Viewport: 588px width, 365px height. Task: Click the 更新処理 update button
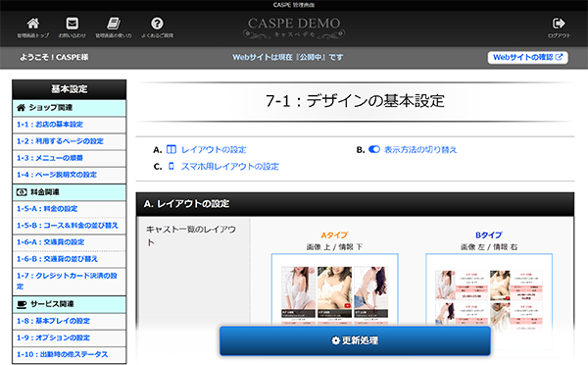pyautogui.click(x=355, y=340)
